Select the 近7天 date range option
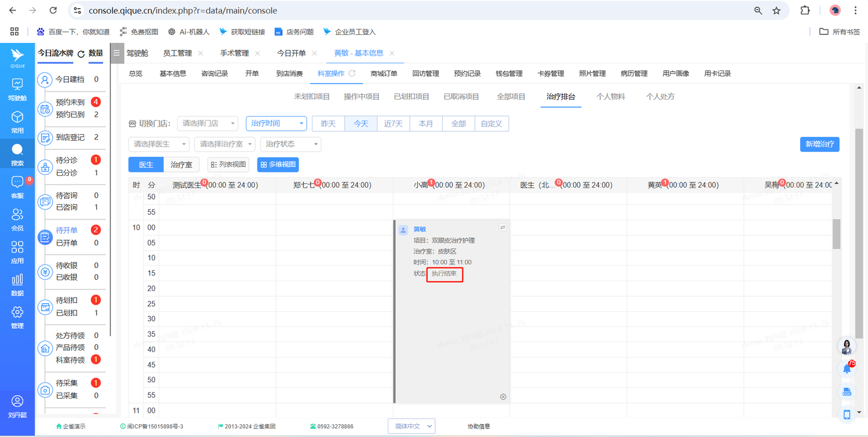868x437 pixels. pyautogui.click(x=393, y=123)
